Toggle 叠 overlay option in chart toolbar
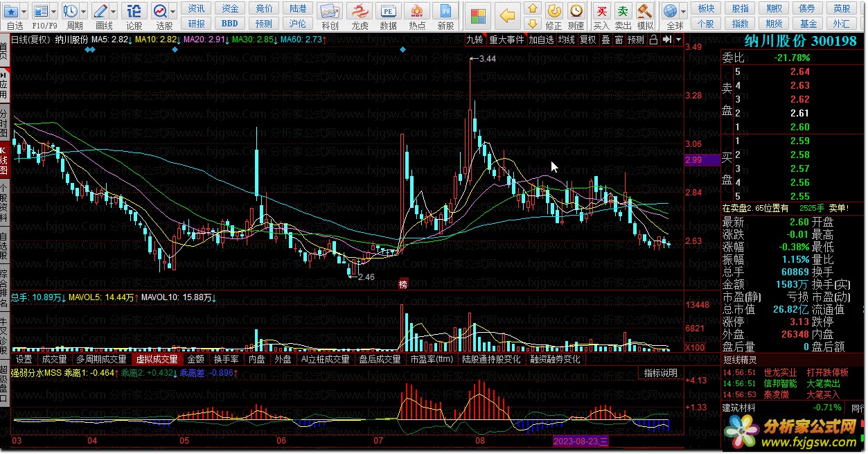Viewport: 868px width, 454px height. (605, 40)
